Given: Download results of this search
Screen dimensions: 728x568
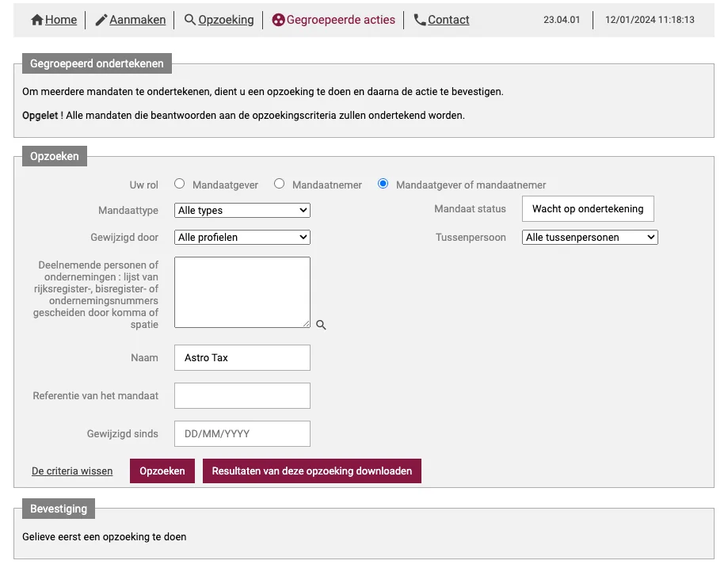Looking at the screenshot, I should [x=312, y=471].
